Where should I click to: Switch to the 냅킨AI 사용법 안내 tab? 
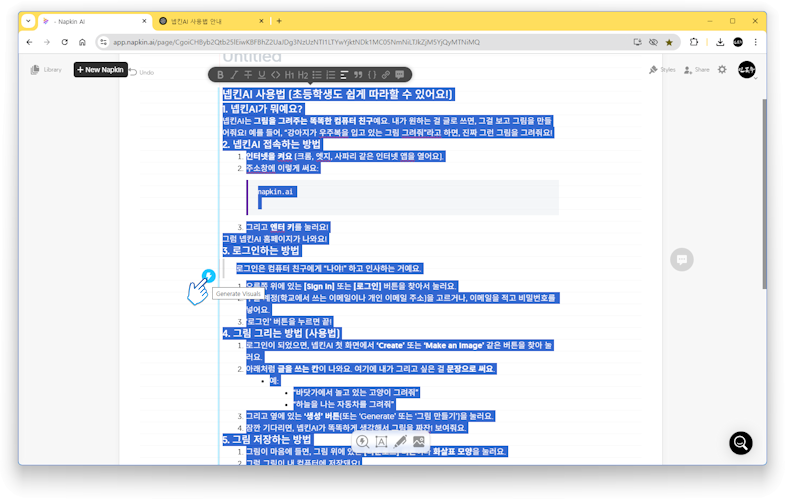(x=211, y=21)
